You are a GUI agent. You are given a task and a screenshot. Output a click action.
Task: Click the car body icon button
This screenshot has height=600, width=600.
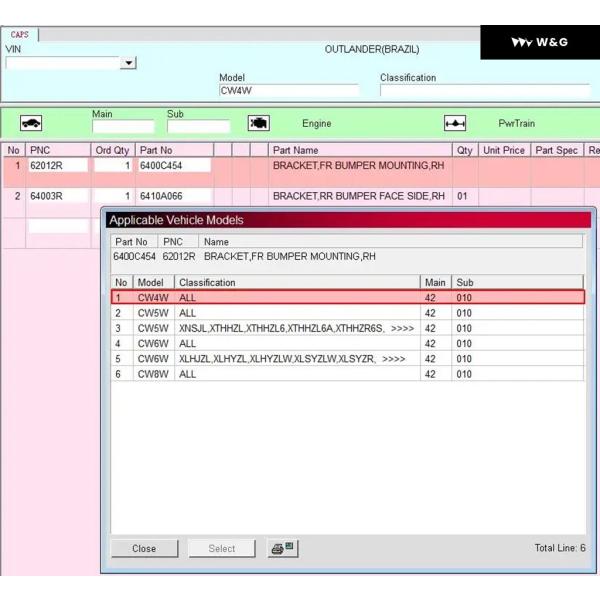[31, 124]
